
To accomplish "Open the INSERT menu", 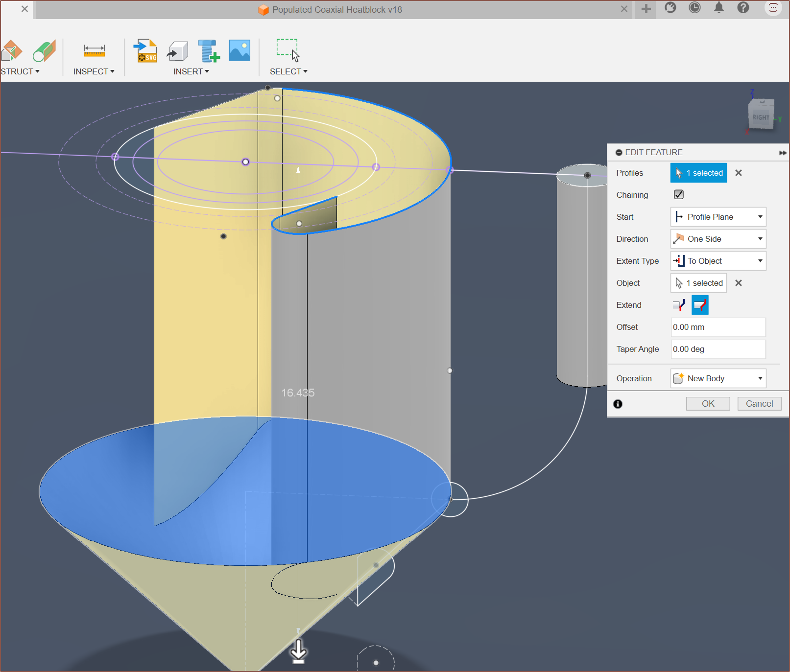I will pos(191,71).
